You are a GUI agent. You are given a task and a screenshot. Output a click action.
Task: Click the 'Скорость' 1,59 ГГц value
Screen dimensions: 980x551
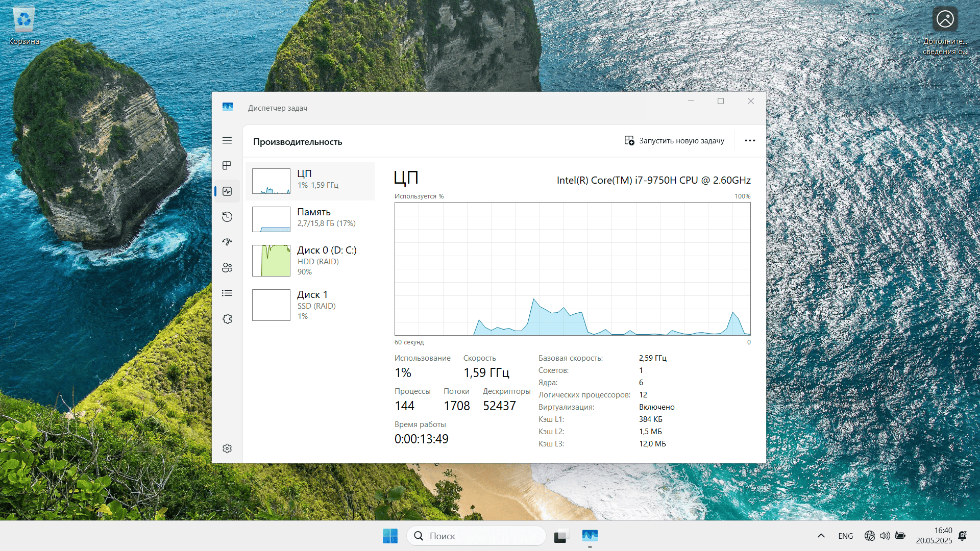(486, 373)
